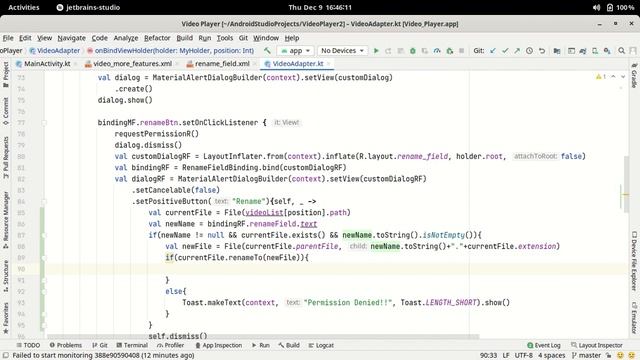Toggle the Device File Explorer panel
640x360 pixels.
click(x=634, y=261)
